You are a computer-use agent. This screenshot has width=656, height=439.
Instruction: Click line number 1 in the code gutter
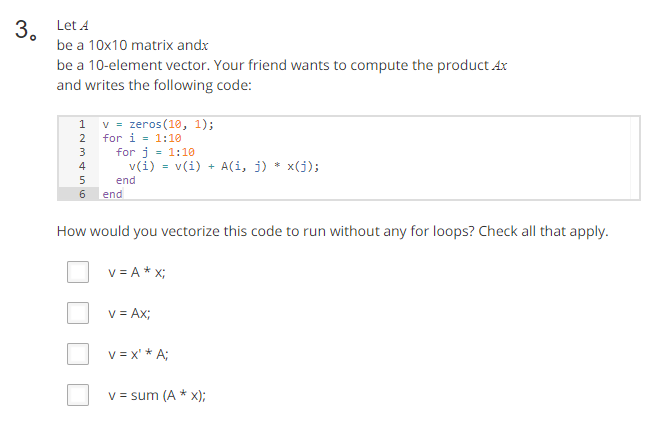click(82, 124)
